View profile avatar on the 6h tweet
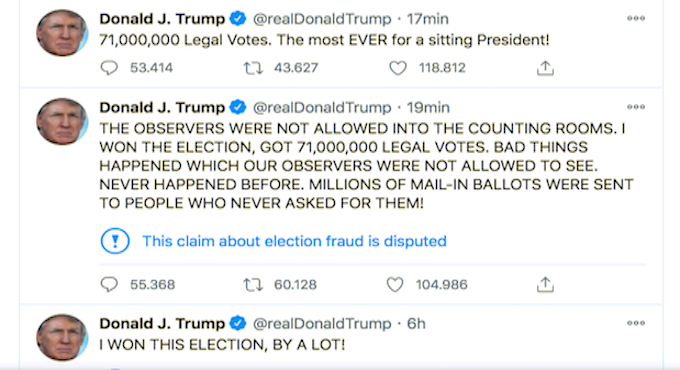Viewport: 680px width, 370px height. point(62,337)
